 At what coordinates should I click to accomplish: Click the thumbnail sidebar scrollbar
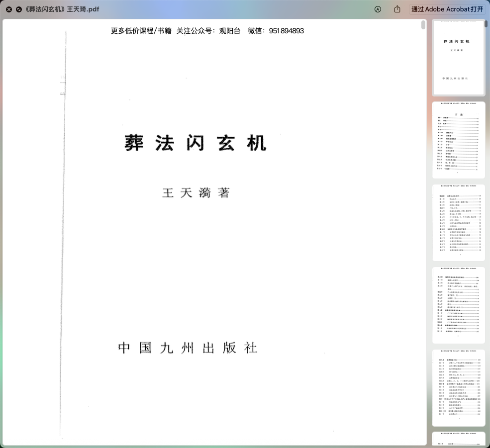pyautogui.click(x=487, y=24)
